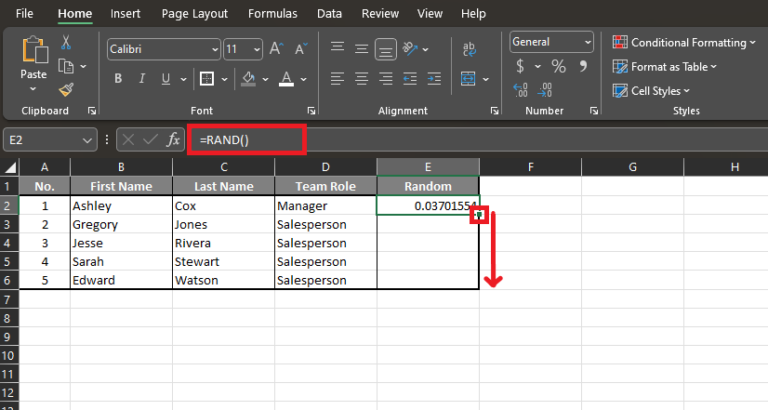Apply font color A

(x=287, y=78)
